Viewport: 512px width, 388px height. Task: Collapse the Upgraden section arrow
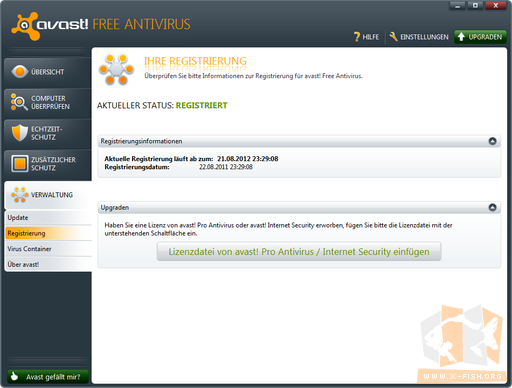point(492,207)
